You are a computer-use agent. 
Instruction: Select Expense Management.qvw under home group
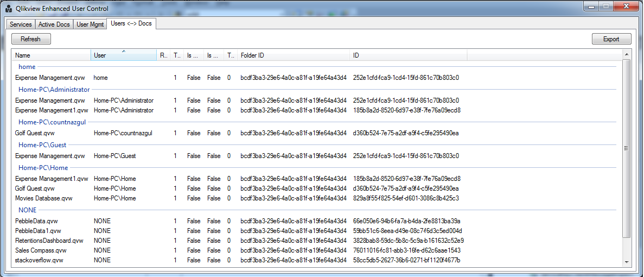(x=240, y=77)
